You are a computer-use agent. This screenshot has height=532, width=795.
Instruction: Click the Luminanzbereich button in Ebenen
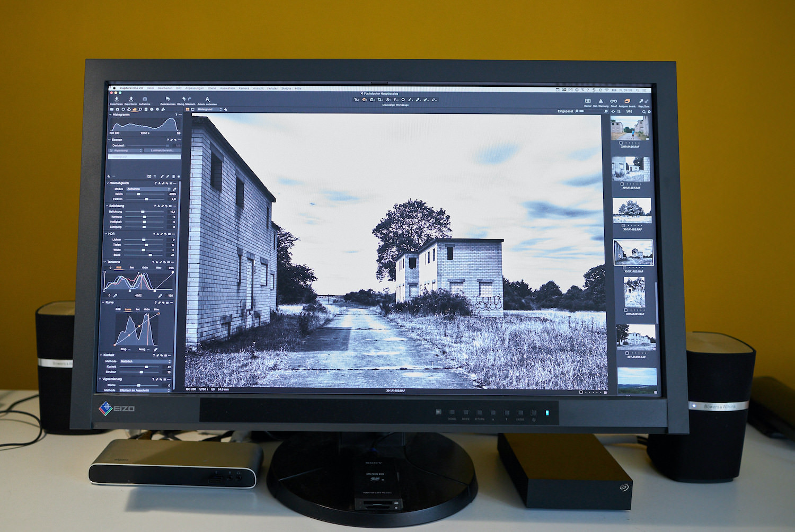(x=162, y=150)
